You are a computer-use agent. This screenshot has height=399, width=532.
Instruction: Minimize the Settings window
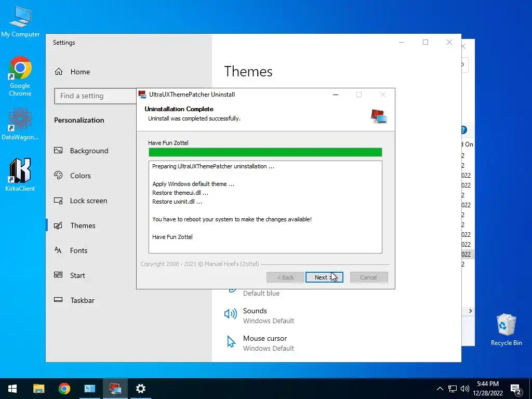[x=402, y=42]
